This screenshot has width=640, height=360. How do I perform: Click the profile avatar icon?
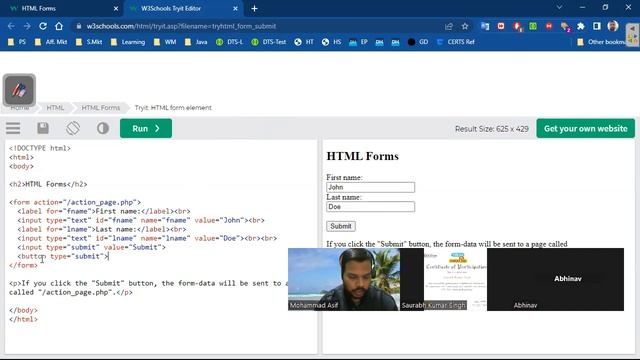click(613, 26)
